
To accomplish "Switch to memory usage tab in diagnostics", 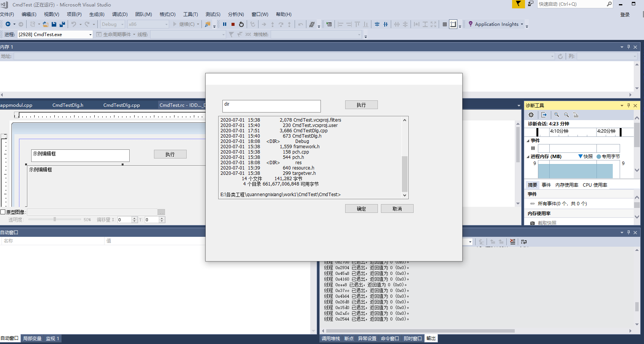I will point(567,185).
